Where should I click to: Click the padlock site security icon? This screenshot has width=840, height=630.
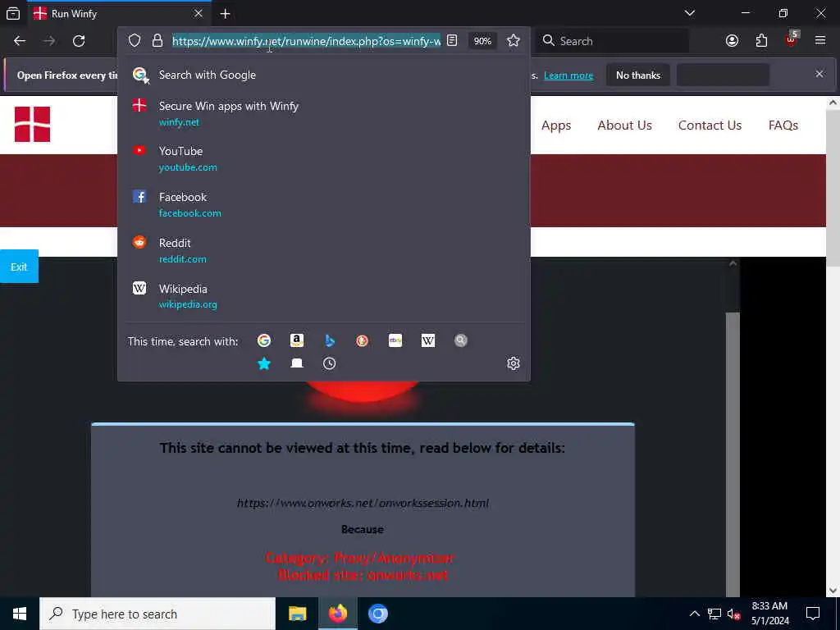pyautogui.click(x=157, y=41)
